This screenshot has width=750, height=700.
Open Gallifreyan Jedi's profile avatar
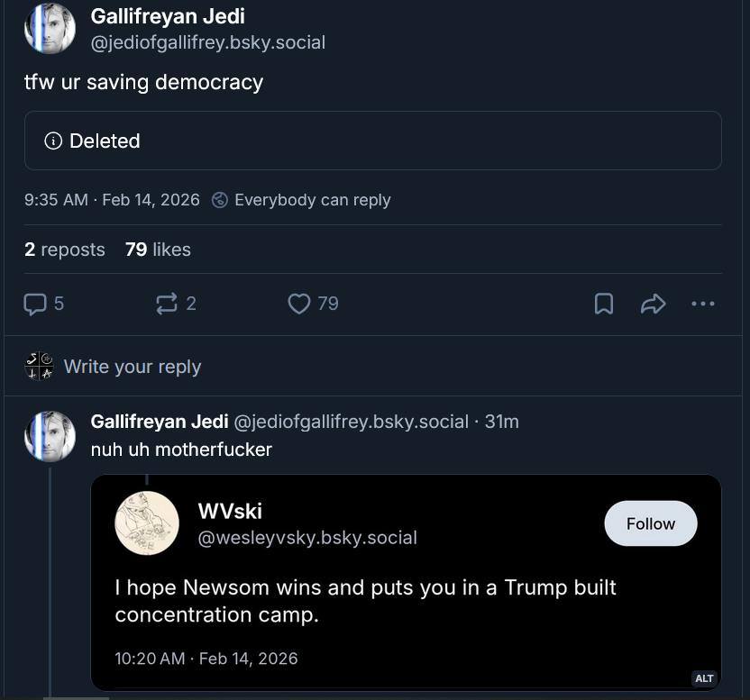50,28
